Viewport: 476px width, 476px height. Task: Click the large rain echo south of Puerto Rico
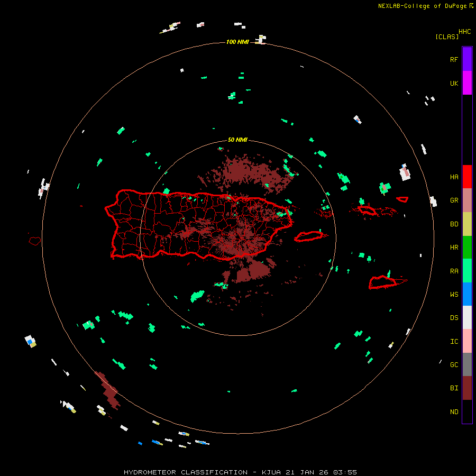pyautogui.click(x=197, y=296)
